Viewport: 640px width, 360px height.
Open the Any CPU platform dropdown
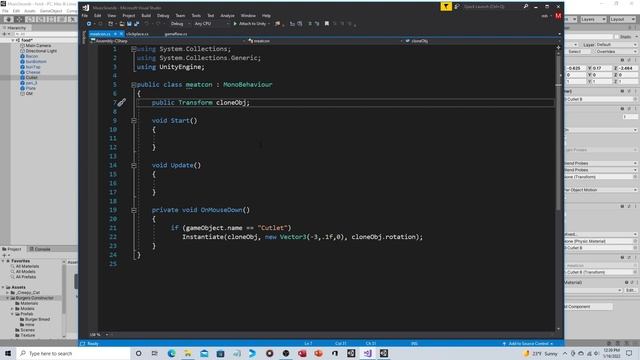(x=211, y=24)
